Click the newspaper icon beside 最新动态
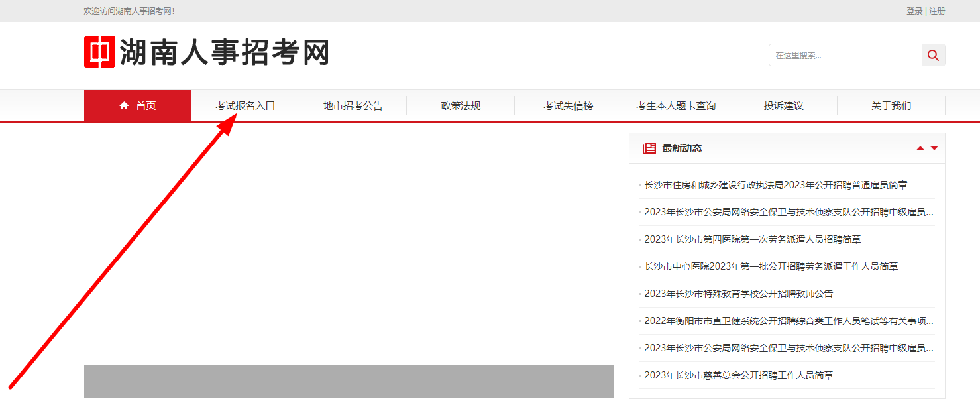 coord(649,148)
